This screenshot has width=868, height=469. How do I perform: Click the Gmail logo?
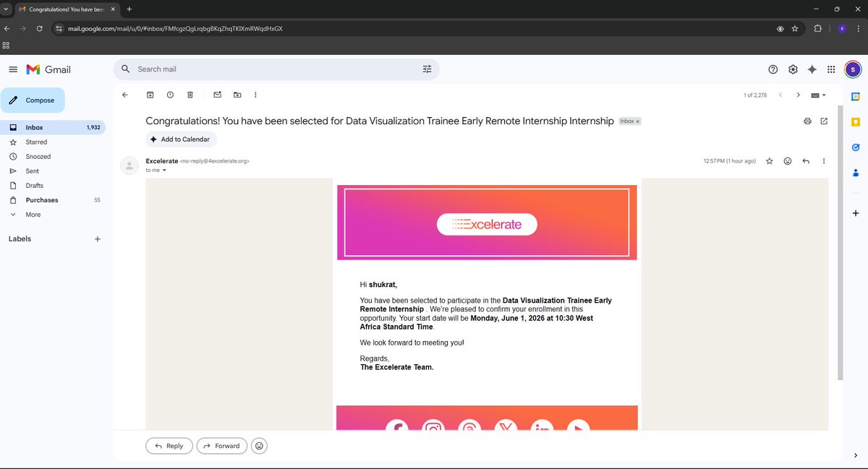(48, 69)
